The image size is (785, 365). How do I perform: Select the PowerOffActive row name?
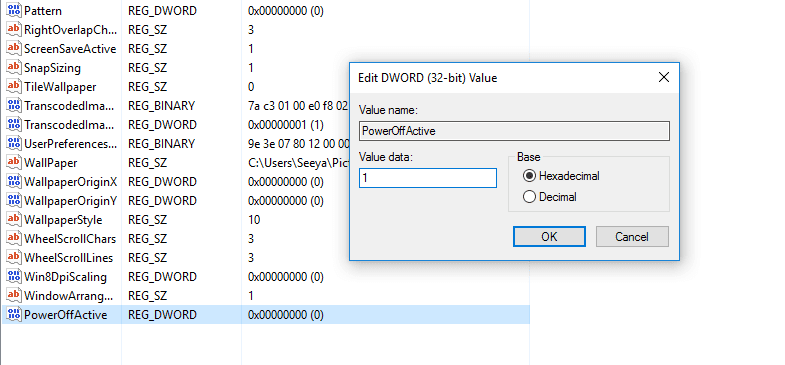[x=66, y=315]
